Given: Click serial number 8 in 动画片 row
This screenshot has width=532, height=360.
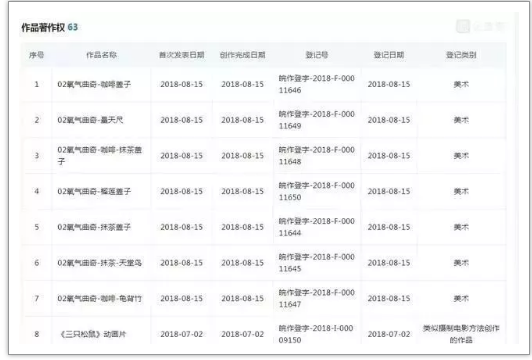Looking at the screenshot, I should (37, 334).
